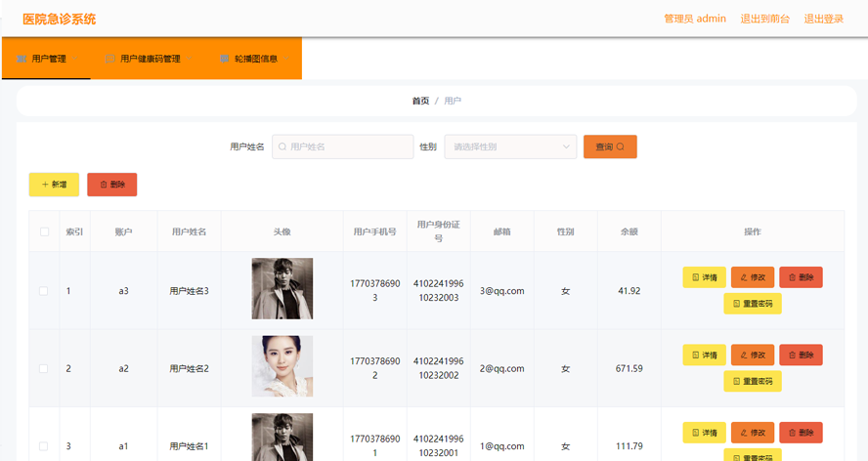Click the 用户 breadcrumb item

pos(453,101)
